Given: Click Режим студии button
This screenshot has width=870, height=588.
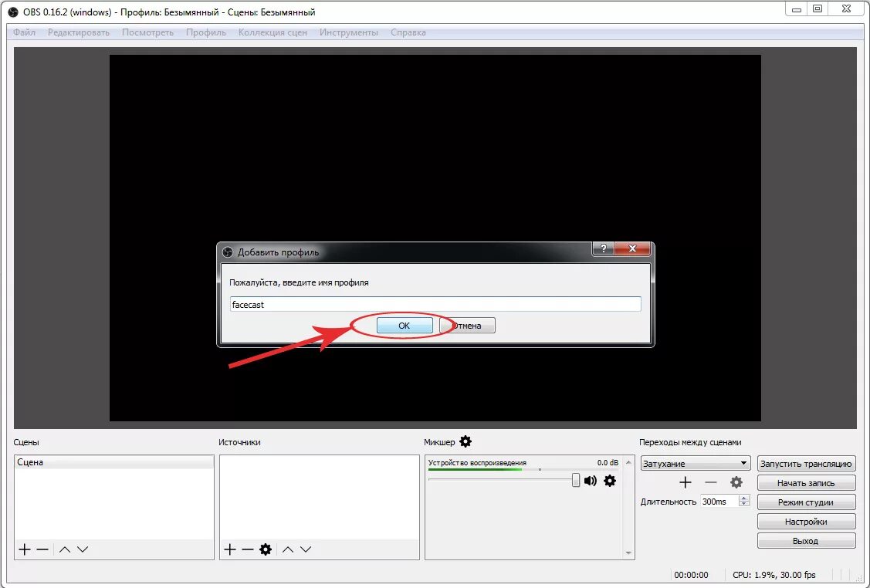Looking at the screenshot, I should tap(806, 502).
